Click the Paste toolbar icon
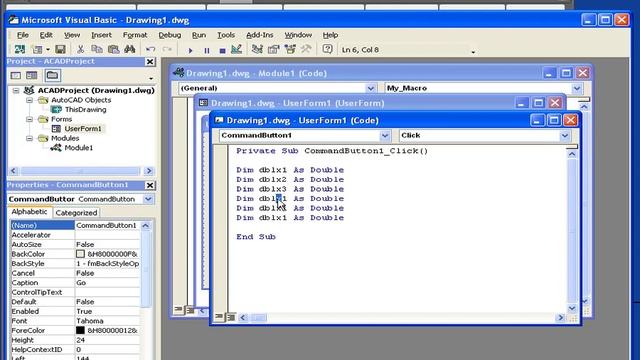Viewport: 640px width, 360px height. coord(113,50)
